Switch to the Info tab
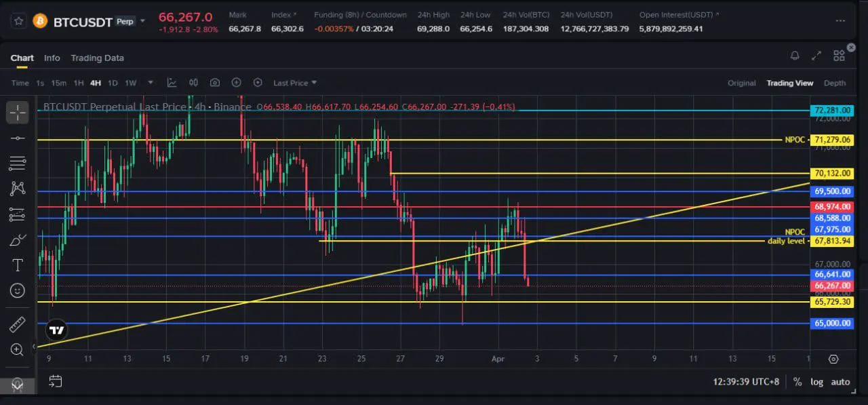The image size is (868, 405). click(52, 58)
